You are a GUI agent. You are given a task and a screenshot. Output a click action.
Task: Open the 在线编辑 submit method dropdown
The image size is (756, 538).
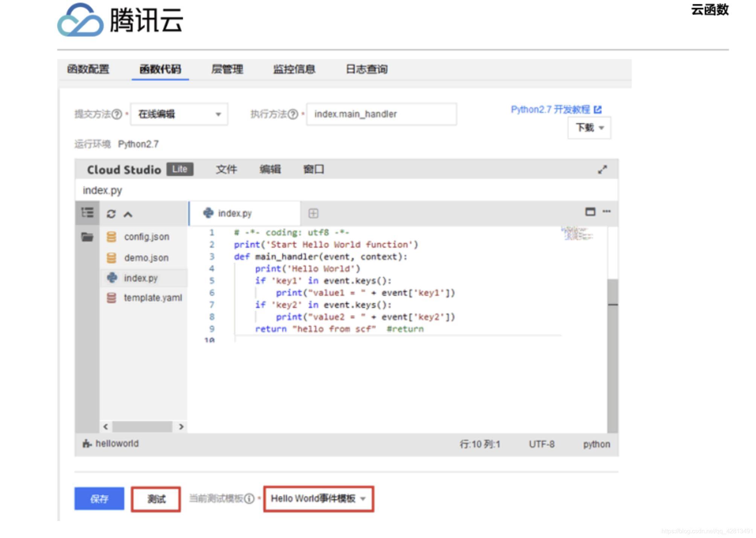(179, 114)
